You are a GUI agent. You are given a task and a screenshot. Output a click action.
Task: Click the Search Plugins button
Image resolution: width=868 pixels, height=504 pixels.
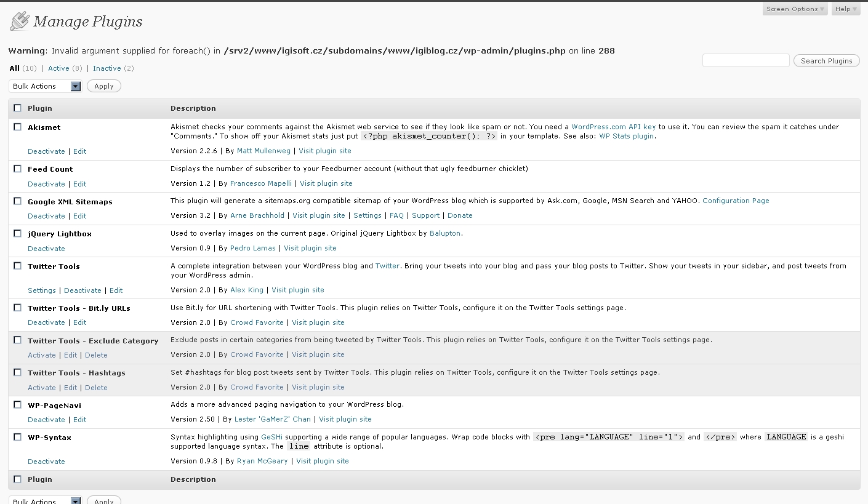[826, 61]
